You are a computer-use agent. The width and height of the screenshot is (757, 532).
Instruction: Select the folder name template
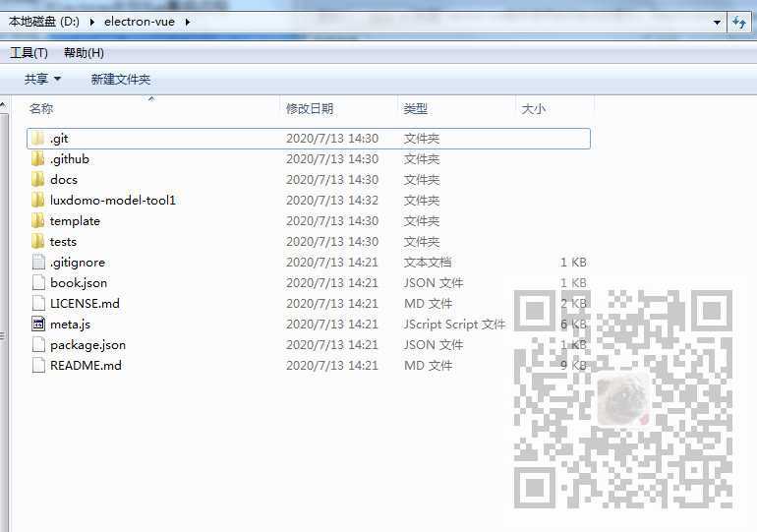click(75, 221)
